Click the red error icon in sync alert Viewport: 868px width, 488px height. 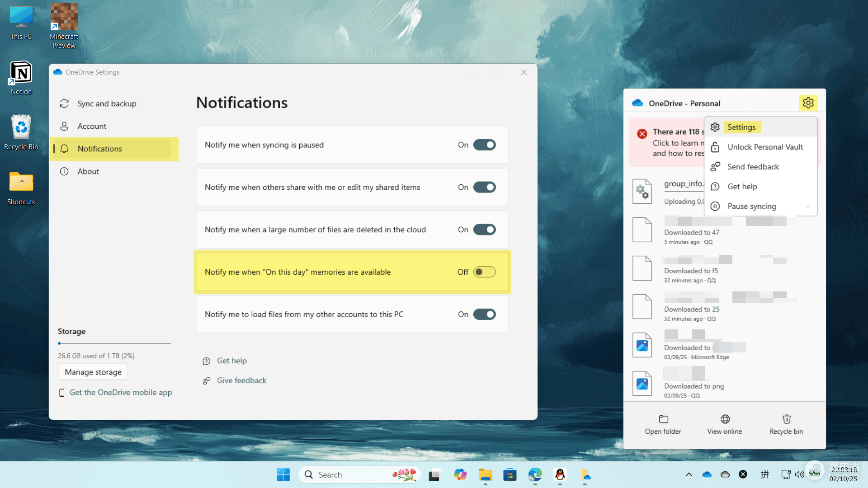[x=642, y=134]
